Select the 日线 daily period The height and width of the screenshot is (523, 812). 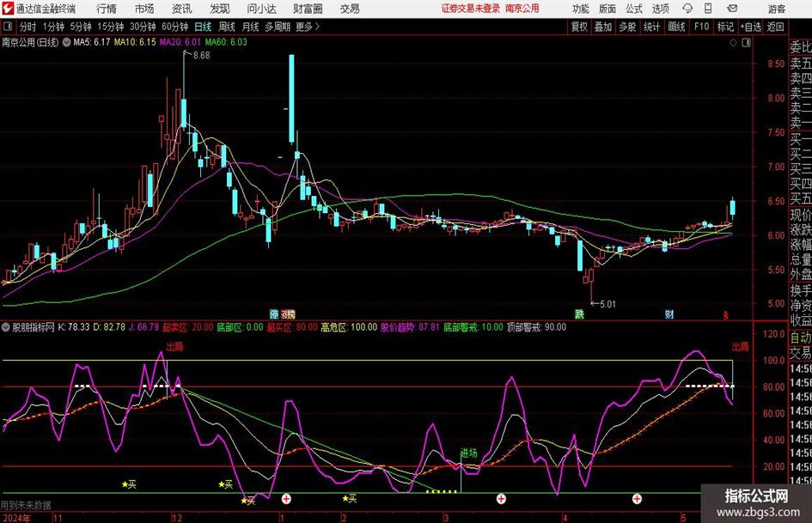point(203,27)
